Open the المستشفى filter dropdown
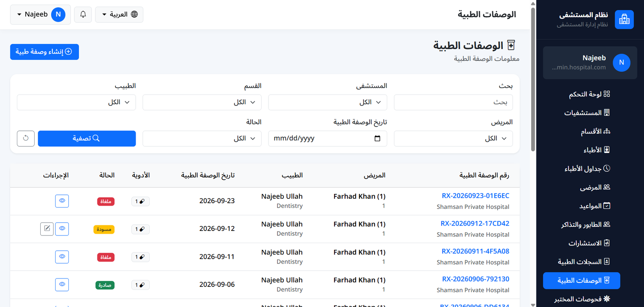The image size is (644, 307). pyautogui.click(x=328, y=102)
